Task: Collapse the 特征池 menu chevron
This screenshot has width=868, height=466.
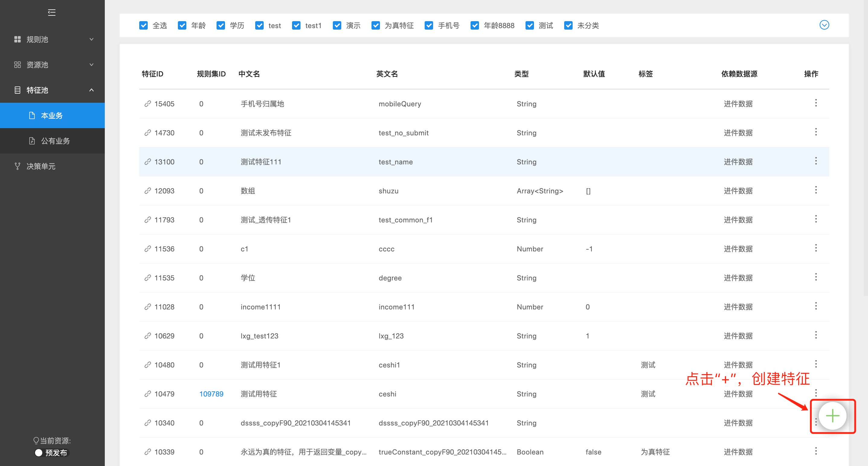Action: click(91, 90)
